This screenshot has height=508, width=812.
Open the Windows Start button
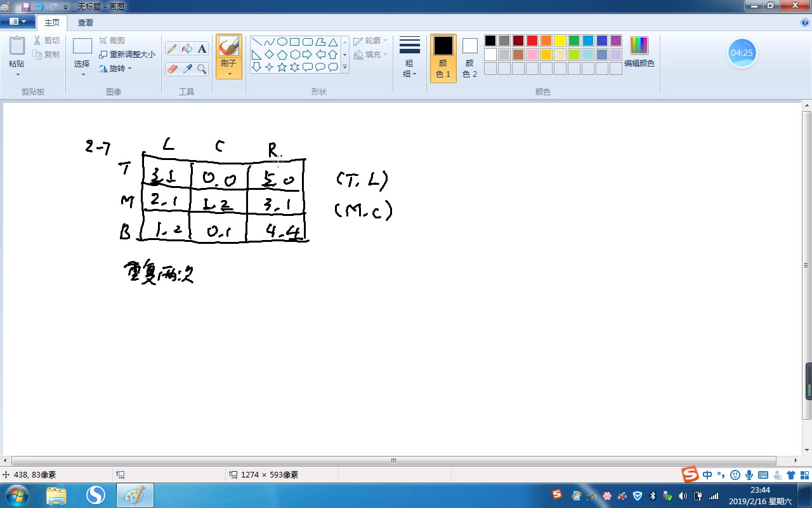[x=16, y=495]
